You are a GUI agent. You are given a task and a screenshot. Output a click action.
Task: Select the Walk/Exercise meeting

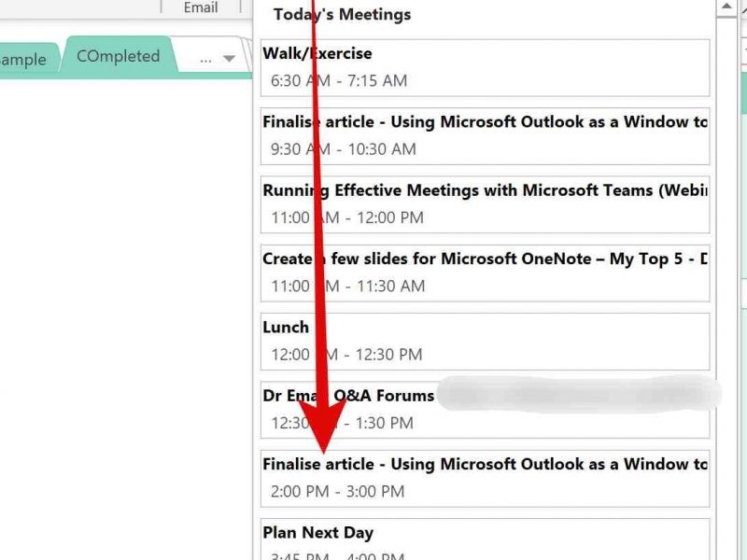485,67
